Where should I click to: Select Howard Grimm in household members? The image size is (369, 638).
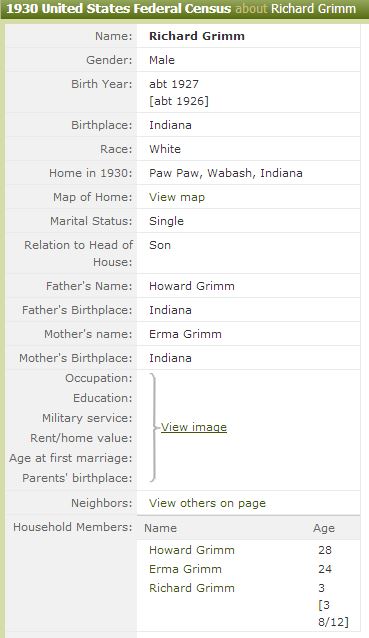(x=192, y=550)
